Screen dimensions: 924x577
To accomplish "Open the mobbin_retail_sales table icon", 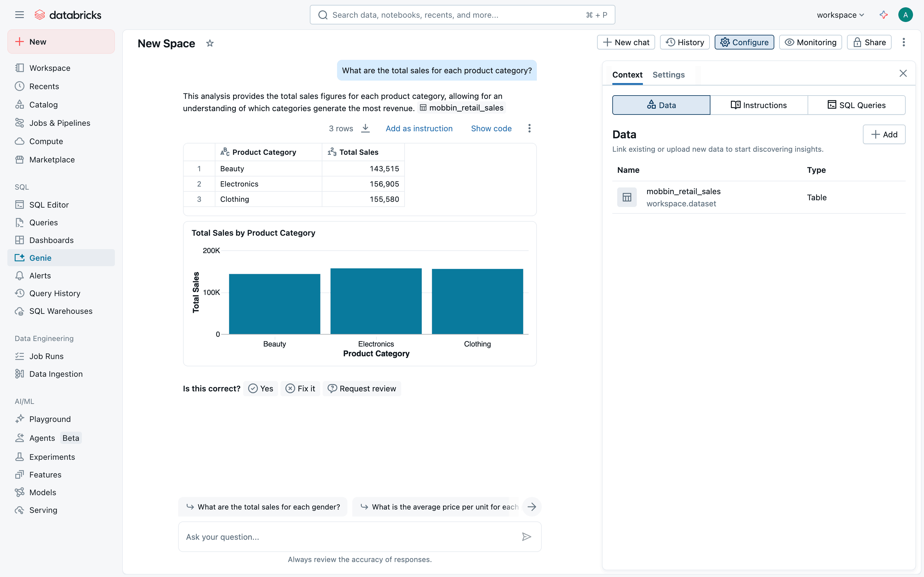I will (x=627, y=197).
